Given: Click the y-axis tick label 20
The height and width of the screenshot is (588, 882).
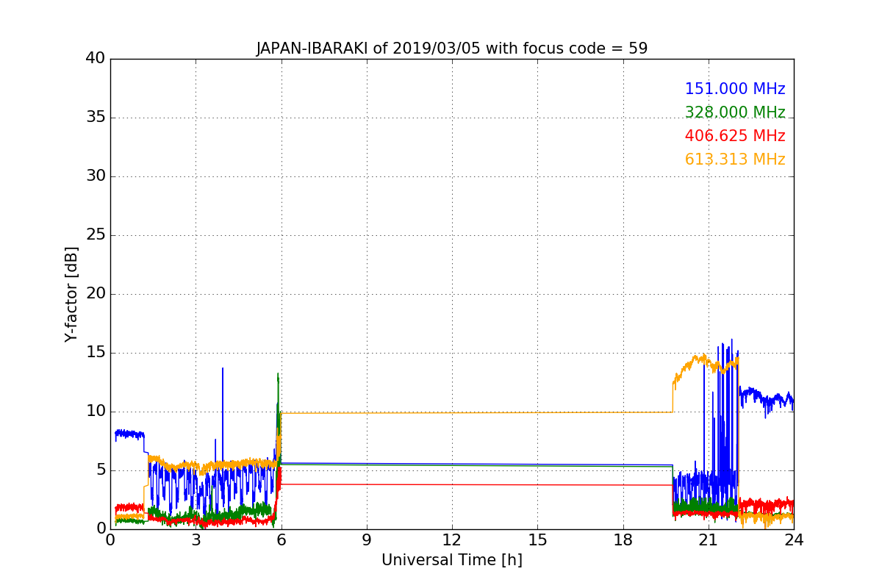Looking at the screenshot, I should [96, 294].
